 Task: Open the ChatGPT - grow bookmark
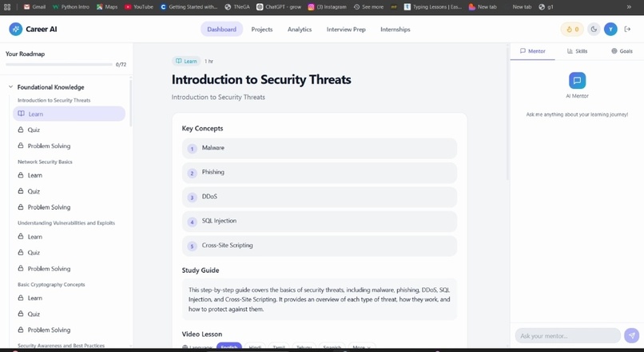pos(279,6)
